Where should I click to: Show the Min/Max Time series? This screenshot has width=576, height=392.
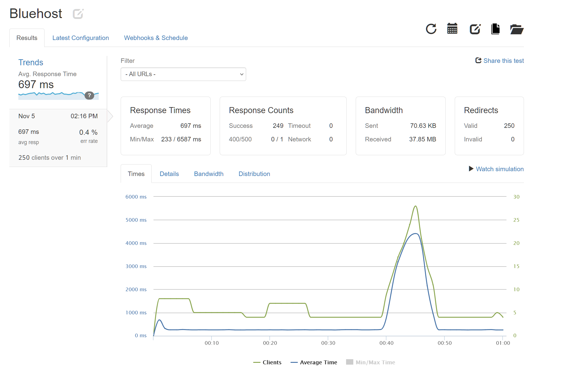tap(370, 362)
